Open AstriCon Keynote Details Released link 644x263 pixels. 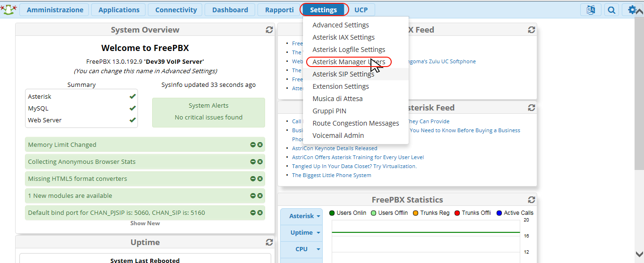(x=335, y=148)
